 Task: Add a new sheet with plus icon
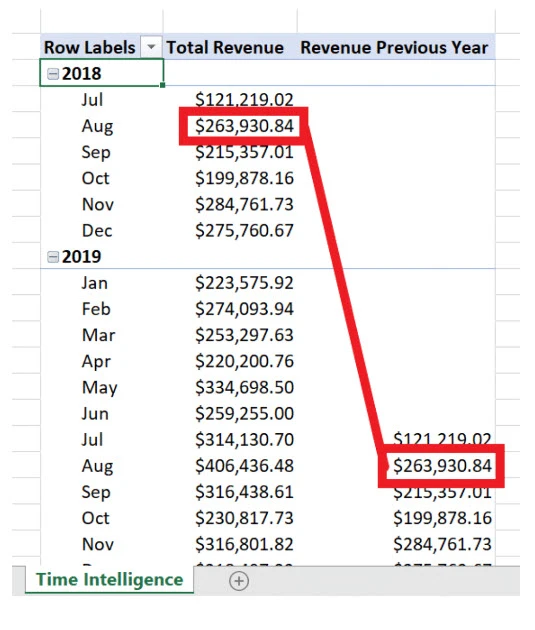click(x=239, y=581)
